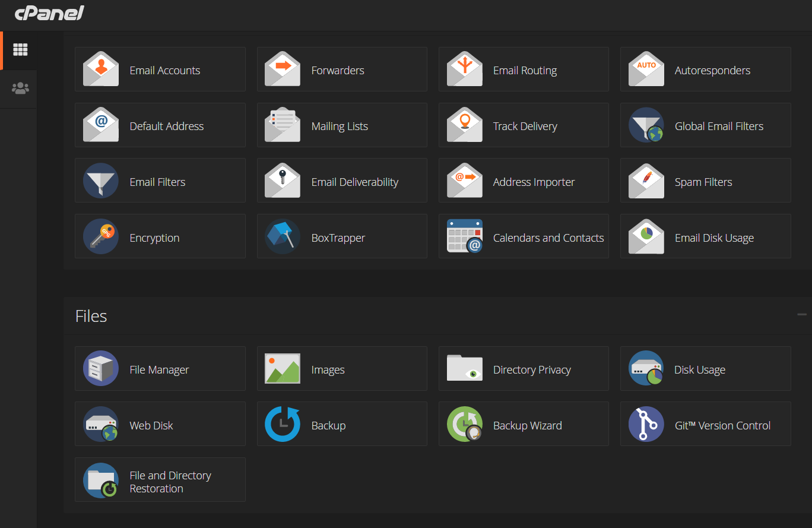
Task: Open the Email Accounts envelope icon
Action: pyautogui.click(x=101, y=69)
